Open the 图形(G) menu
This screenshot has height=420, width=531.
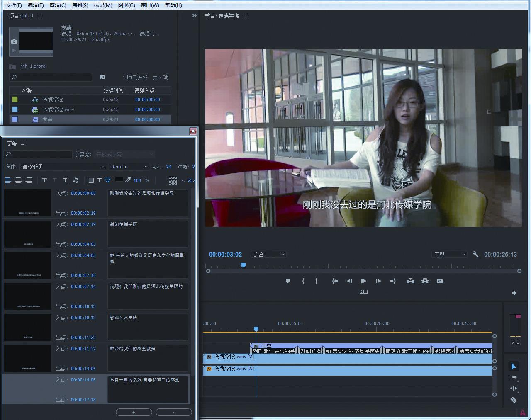click(x=127, y=5)
